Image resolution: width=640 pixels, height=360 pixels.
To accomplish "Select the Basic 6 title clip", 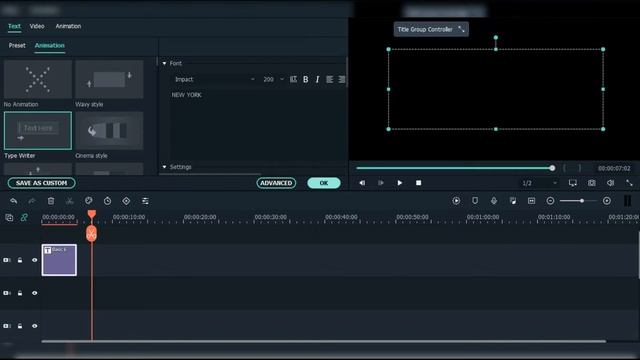I will click(59, 260).
